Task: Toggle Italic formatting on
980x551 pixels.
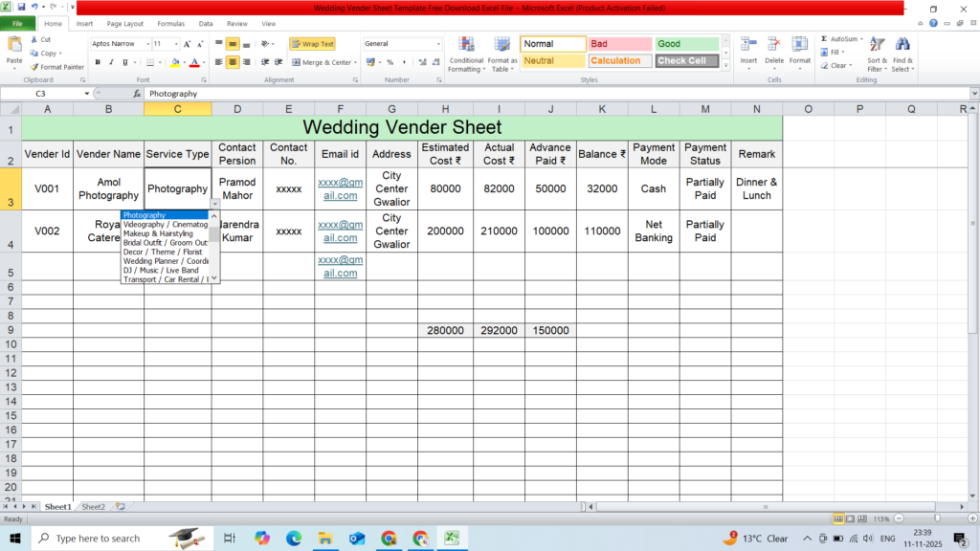Action: tap(111, 62)
